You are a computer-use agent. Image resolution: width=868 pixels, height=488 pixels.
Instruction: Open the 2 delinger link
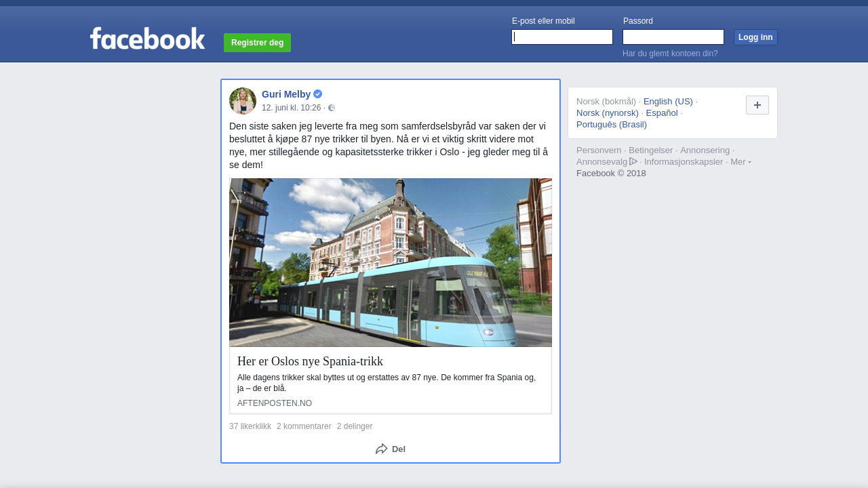pos(355,426)
